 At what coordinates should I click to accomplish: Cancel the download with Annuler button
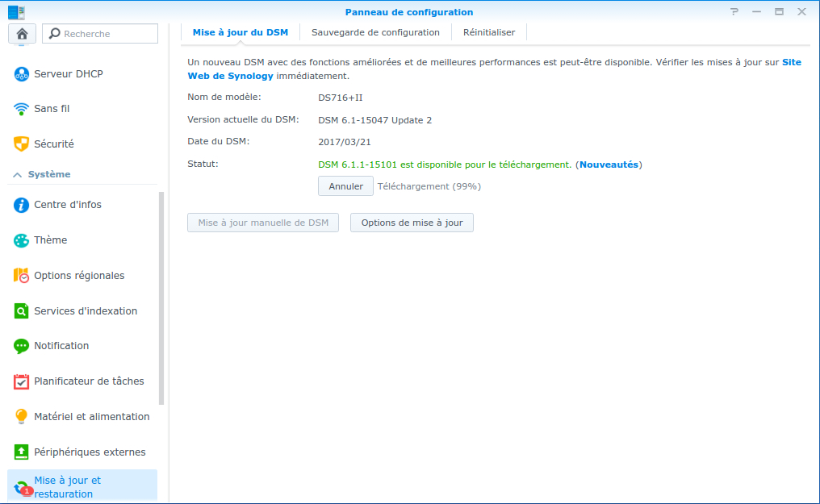click(x=345, y=186)
